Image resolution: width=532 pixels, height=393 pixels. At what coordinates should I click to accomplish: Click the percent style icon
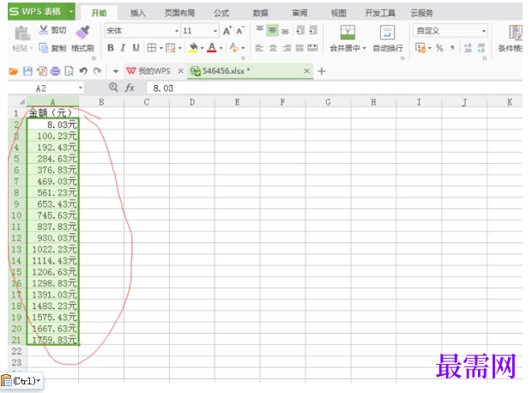[x=439, y=48]
